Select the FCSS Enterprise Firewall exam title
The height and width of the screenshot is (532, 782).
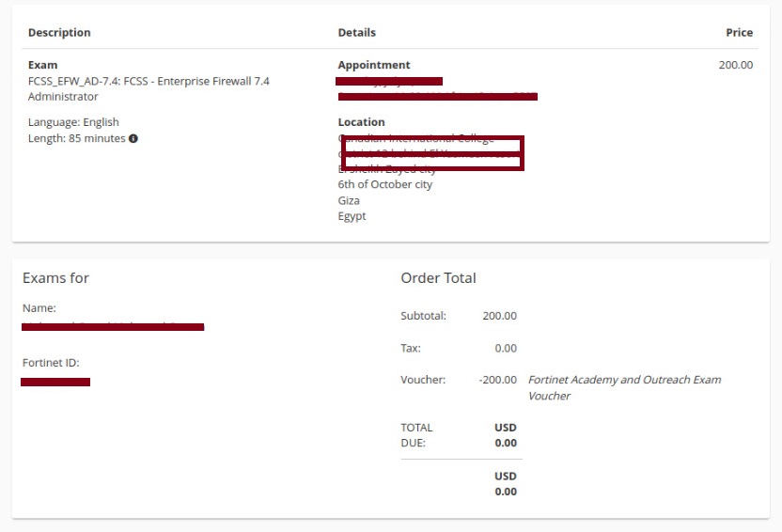click(149, 88)
